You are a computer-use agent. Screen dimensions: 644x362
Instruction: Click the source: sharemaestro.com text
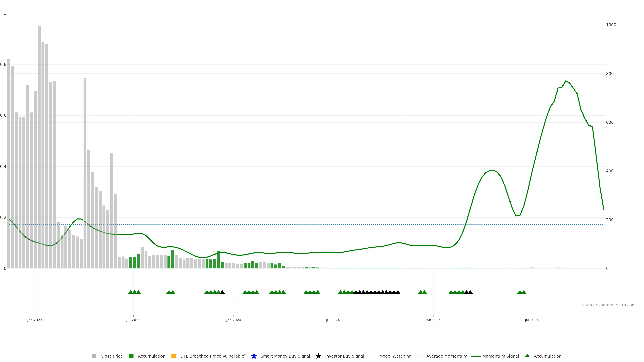point(609,305)
